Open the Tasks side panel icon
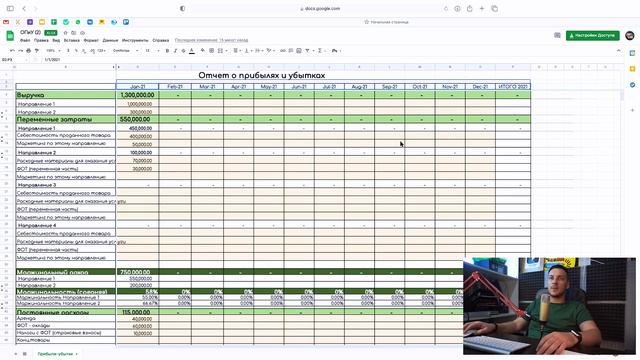This screenshot has width=640, height=360. pos(632,85)
